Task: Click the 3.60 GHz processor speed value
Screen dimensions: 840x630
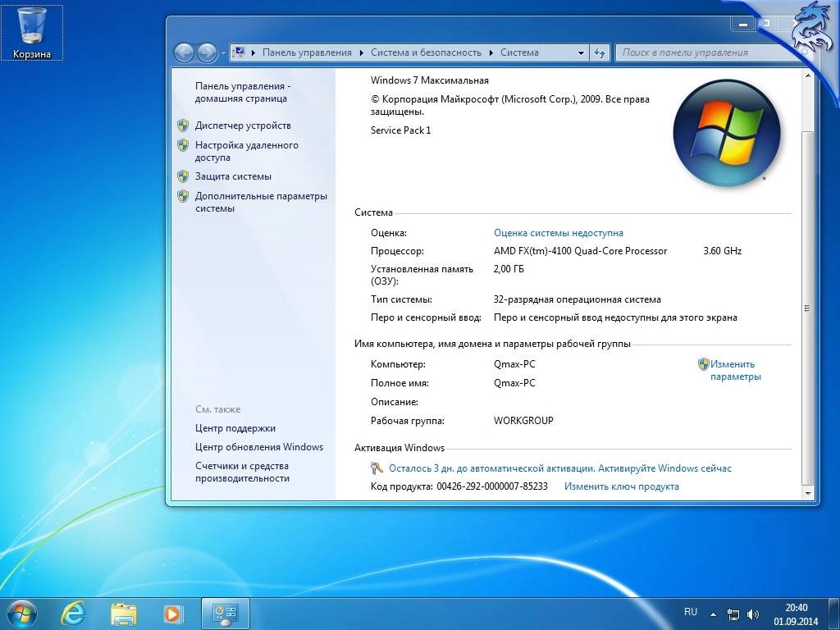Action: click(x=723, y=251)
